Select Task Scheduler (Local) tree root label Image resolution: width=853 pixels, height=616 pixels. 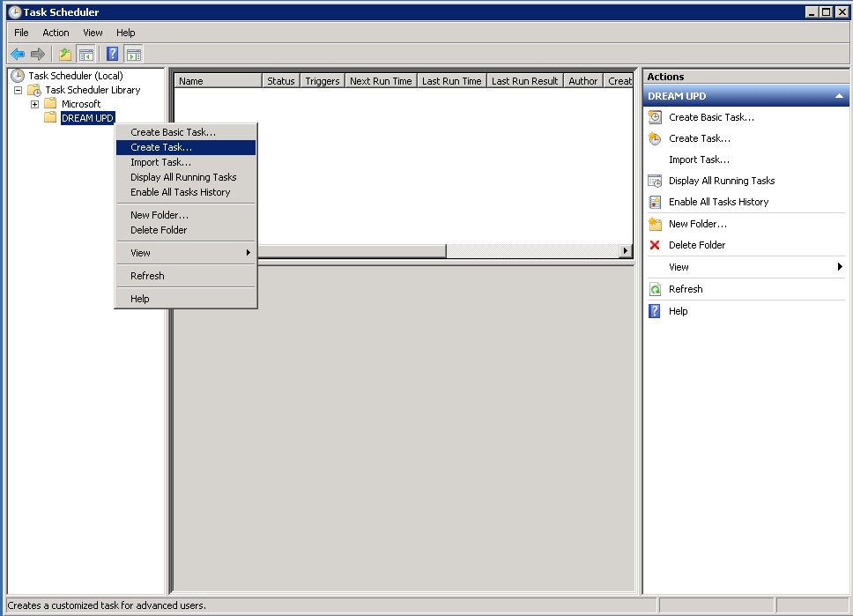click(76, 76)
